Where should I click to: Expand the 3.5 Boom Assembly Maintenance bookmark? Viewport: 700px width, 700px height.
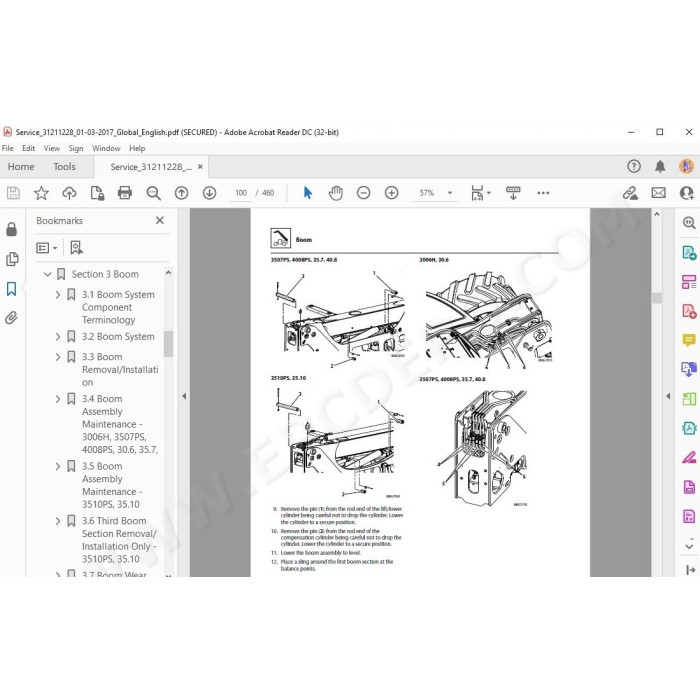pyautogui.click(x=58, y=466)
